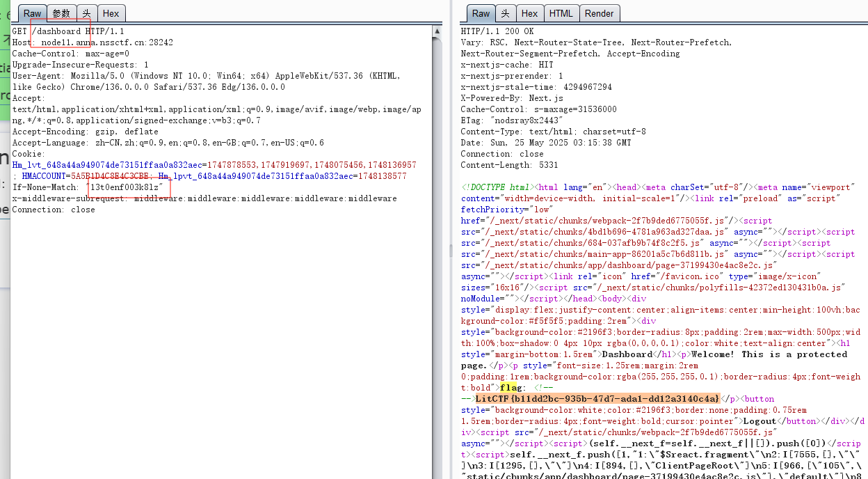This screenshot has height=479, width=868.
Task: Click the highlighted LitCTF flag string
Action: click(597, 399)
